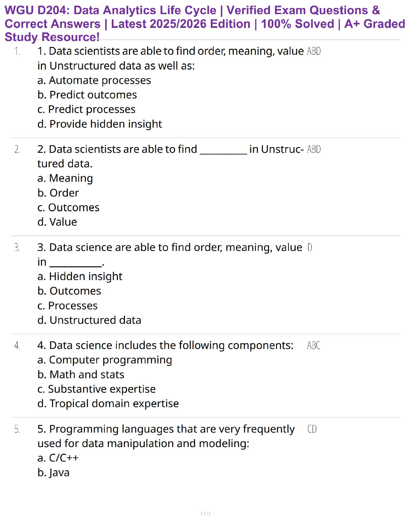The width and height of the screenshot is (411, 532).
Task: Choose 'b. Math and stats' answer
Action: tap(81, 375)
